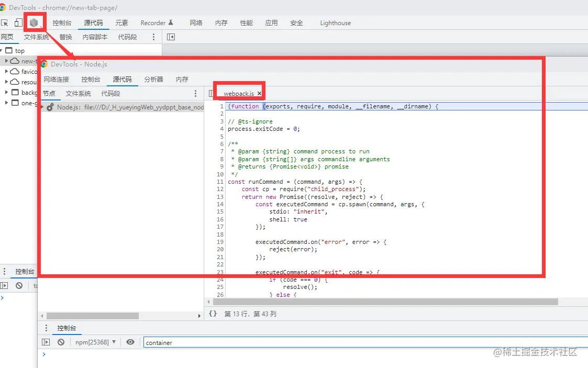The image size is (588, 368).
Task: Click the console filter field containing container
Action: click(x=365, y=342)
